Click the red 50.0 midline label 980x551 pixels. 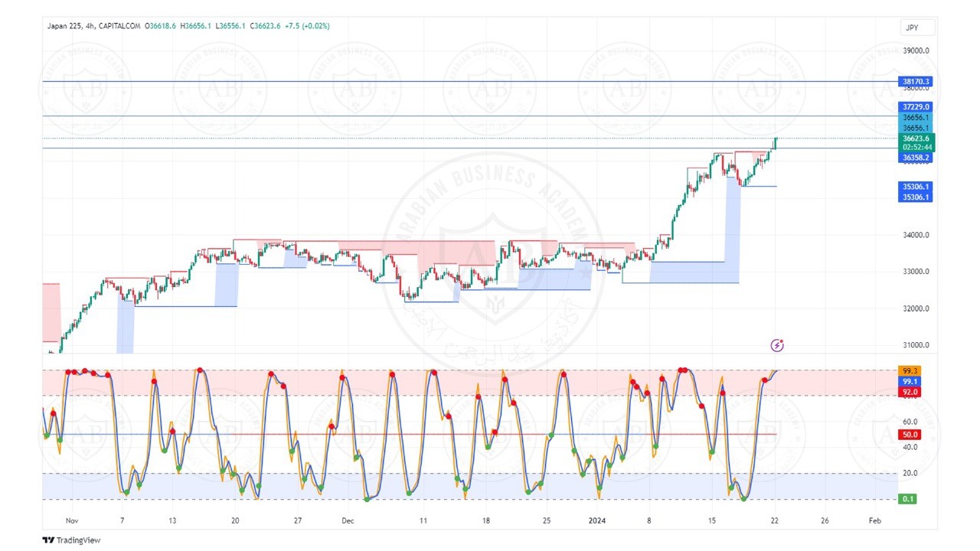(910, 435)
